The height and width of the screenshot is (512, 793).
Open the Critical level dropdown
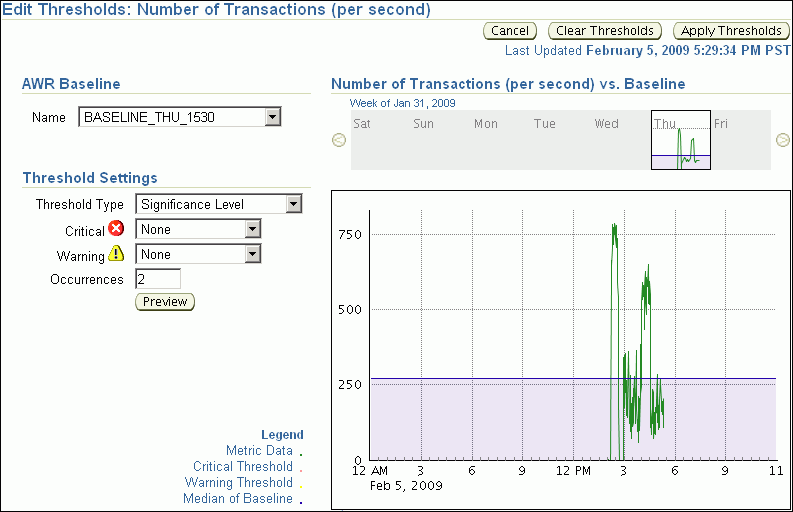click(x=197, y=229)
